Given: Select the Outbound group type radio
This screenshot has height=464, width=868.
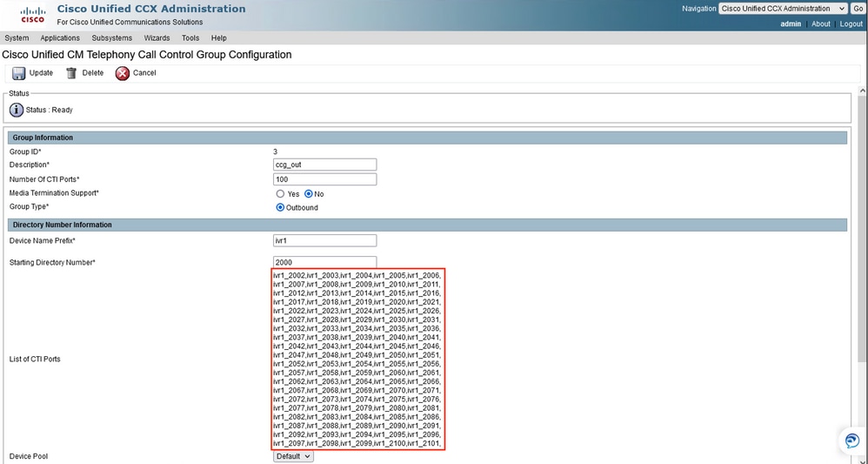Looking at the screenshot, I should pyautogui.click(x=280, y=208).
